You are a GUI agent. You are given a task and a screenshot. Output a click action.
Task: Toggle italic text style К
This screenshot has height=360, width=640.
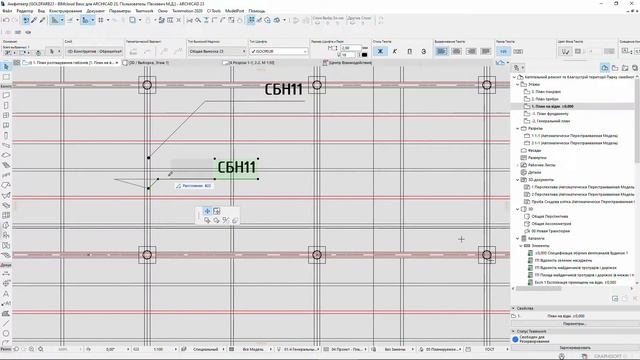point(395,51)
